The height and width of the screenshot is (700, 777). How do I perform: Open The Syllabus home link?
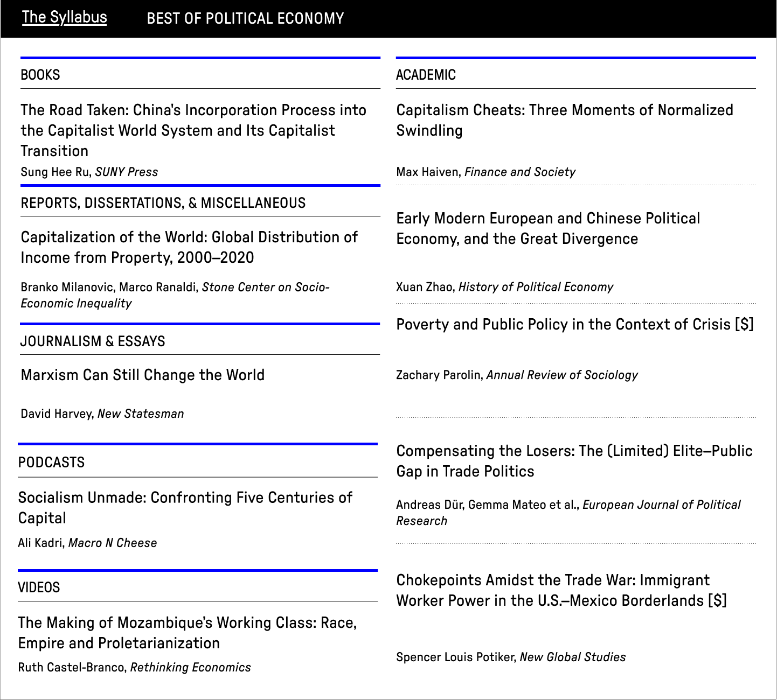[x=64, y=17]
